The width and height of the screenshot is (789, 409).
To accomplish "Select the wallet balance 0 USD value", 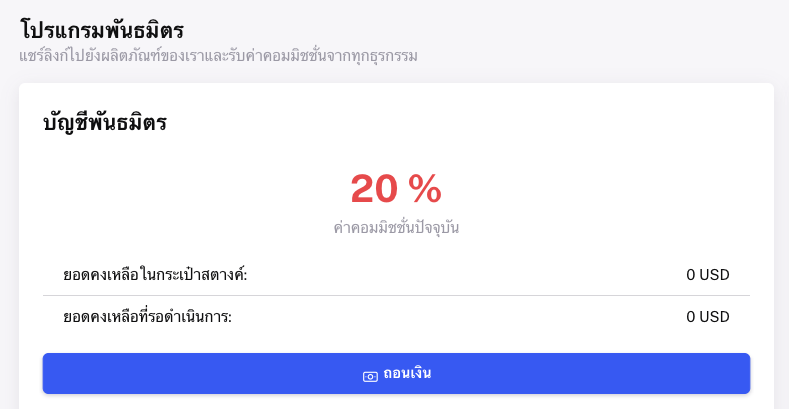I will pyautogui.click(x=708, y=275).
